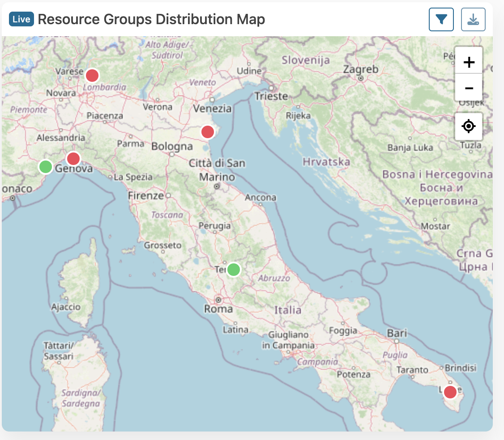Click the red marker at Genova

pos(73,158)
